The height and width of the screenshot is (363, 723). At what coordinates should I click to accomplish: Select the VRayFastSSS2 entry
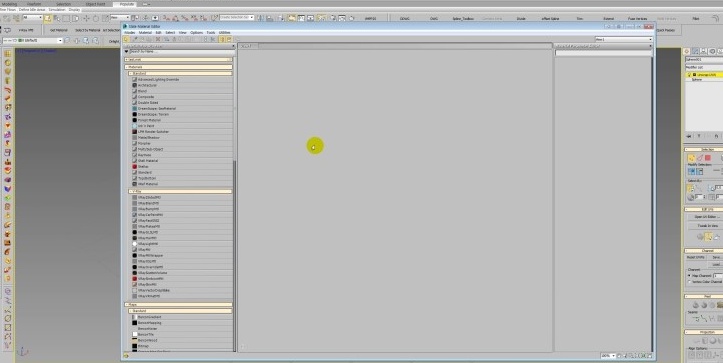click(182, 220)
